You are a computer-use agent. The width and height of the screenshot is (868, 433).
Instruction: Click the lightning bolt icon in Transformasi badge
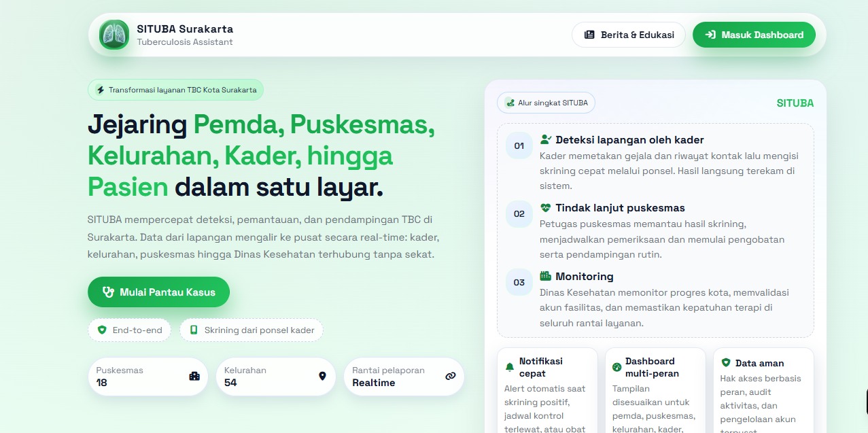(x=101, y=90)
